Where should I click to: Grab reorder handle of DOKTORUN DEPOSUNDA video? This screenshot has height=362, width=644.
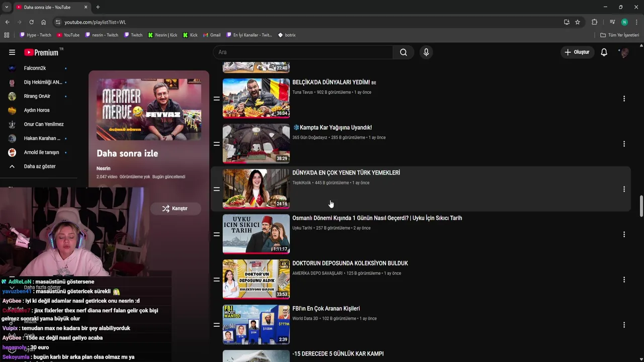(216, 280)
